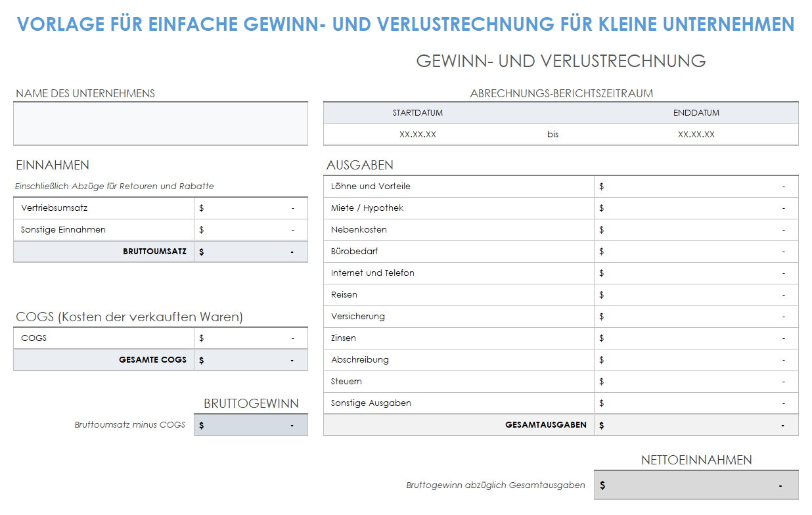Select the Internet und Telefon amount cell
Viewport: 812px width, 515px height.
[x=696, y=273]
